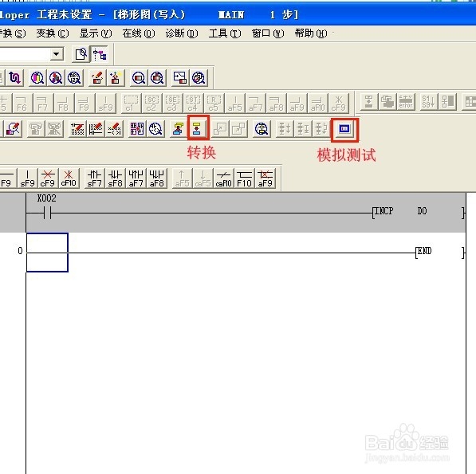Click the blue-outlined ladder cursor cell
This screenshot has height=474, width=476.
pos(47,253)
